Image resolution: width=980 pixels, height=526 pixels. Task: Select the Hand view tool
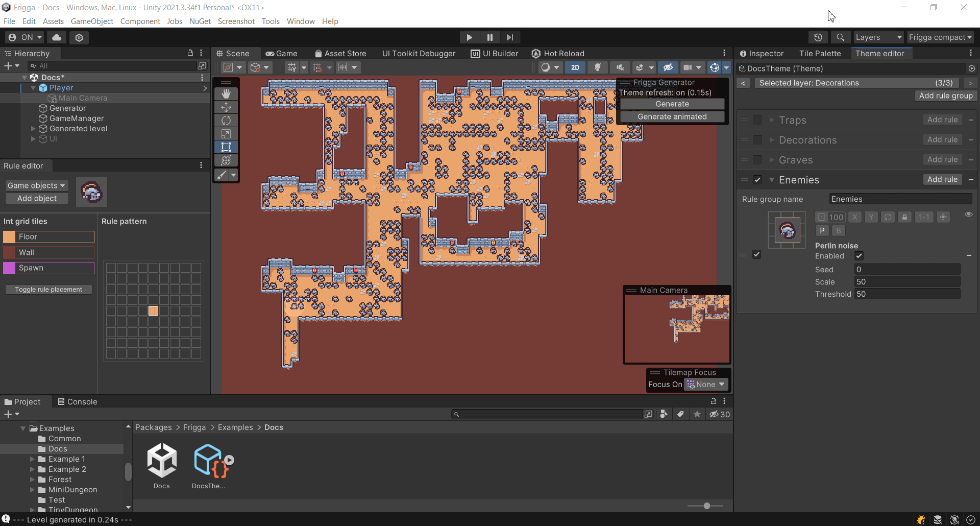(226, 93)
